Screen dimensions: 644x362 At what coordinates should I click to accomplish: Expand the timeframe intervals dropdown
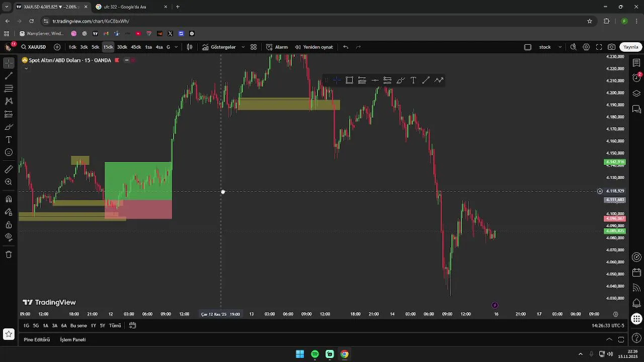click(176, 47)
